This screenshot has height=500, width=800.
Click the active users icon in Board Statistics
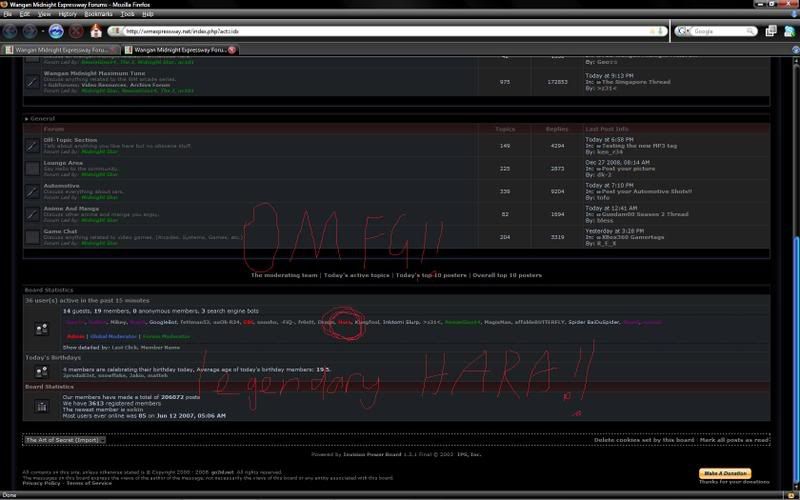pos(42,329)
